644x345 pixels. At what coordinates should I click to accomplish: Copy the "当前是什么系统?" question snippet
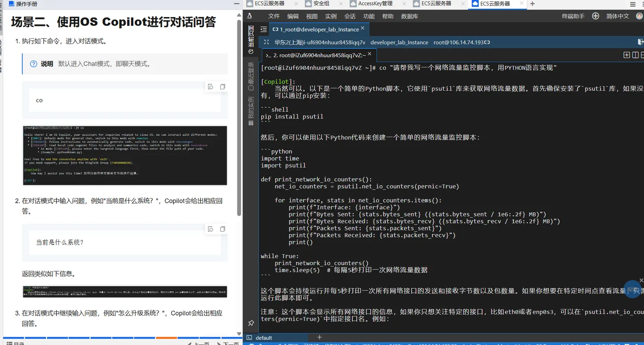[x=223, y=228]
